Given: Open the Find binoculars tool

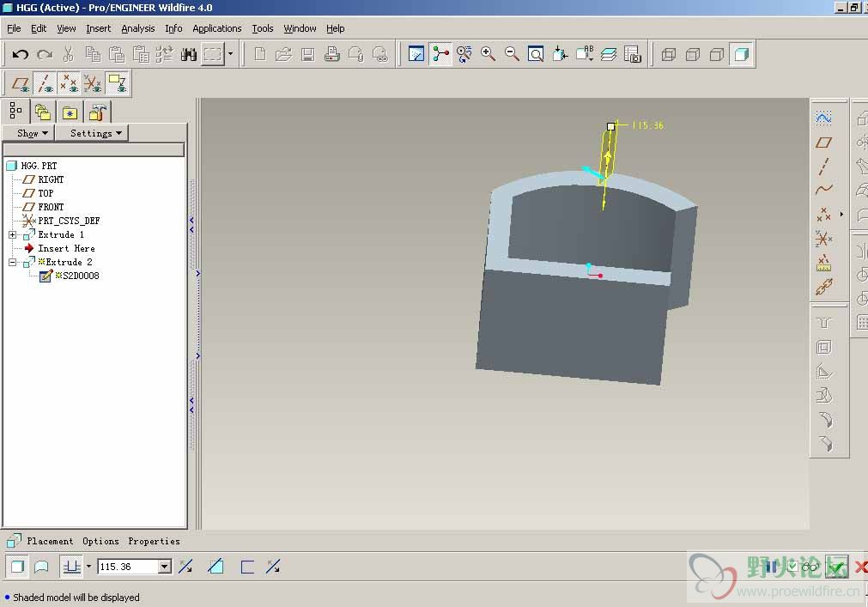Looking at the screenshot, I should pos(189,54).
